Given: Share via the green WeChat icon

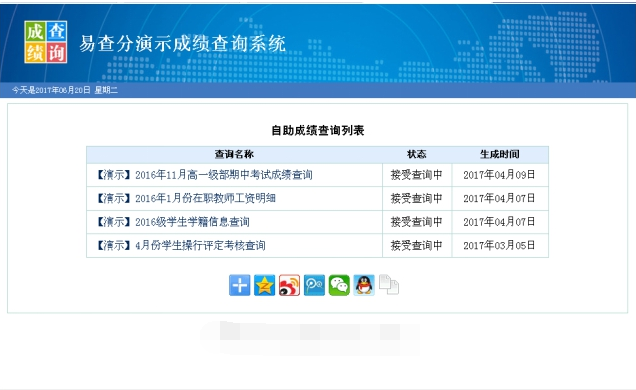Looking at the screenshot, I should click(339, 285).
